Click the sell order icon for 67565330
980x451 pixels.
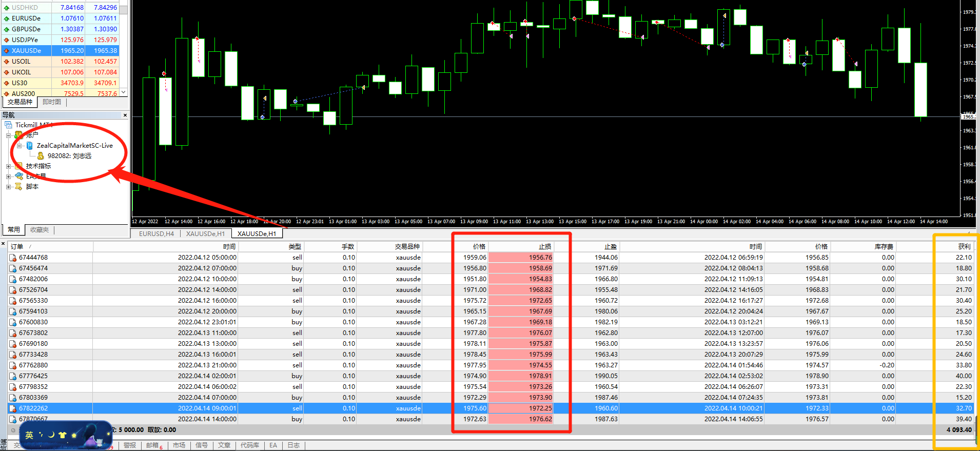pos(13,301)
